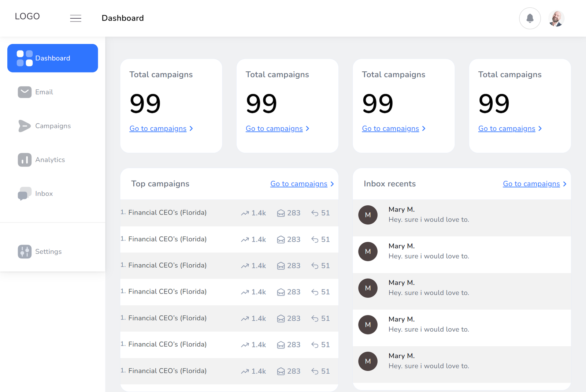586x392 pixels.
Task: Click chevron arrow on second Total campaigns card
Action: point(308,128)
